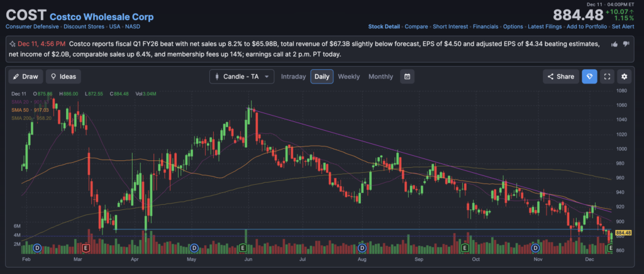This screenshot has height=274, width=644.
Task: Expand the Candle - TA chart type dropdown
Action: [x=242, y=77]
